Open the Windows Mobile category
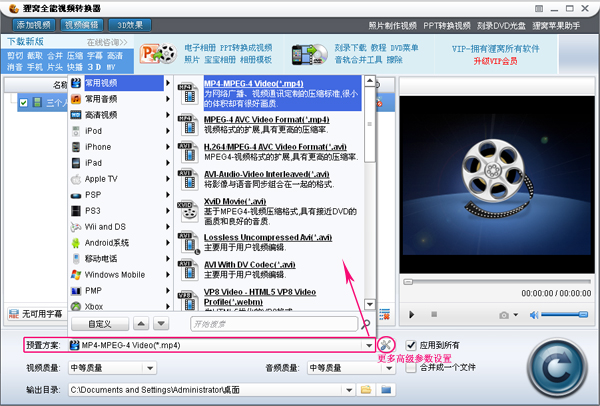The image size is (600, 406). [120, 275]
